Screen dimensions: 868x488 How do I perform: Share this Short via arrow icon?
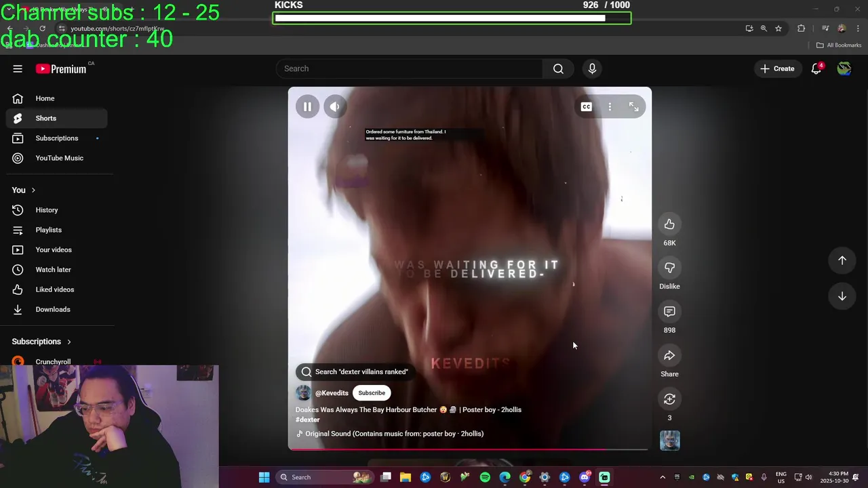[x=669, y=356]
